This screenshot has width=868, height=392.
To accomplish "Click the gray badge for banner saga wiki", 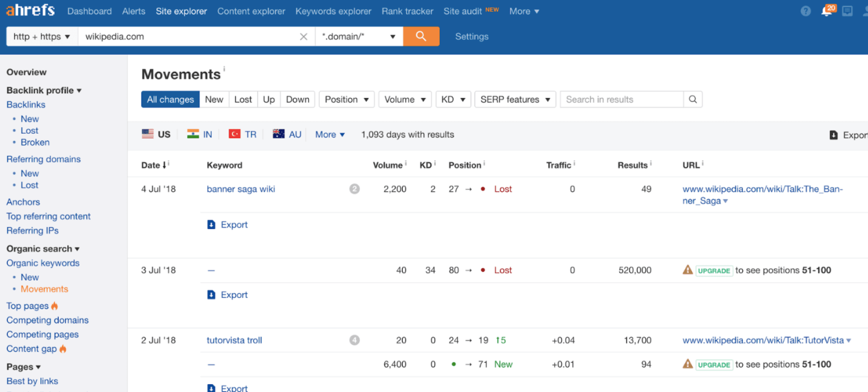I will pyautogui.click(x=354, y=189).
